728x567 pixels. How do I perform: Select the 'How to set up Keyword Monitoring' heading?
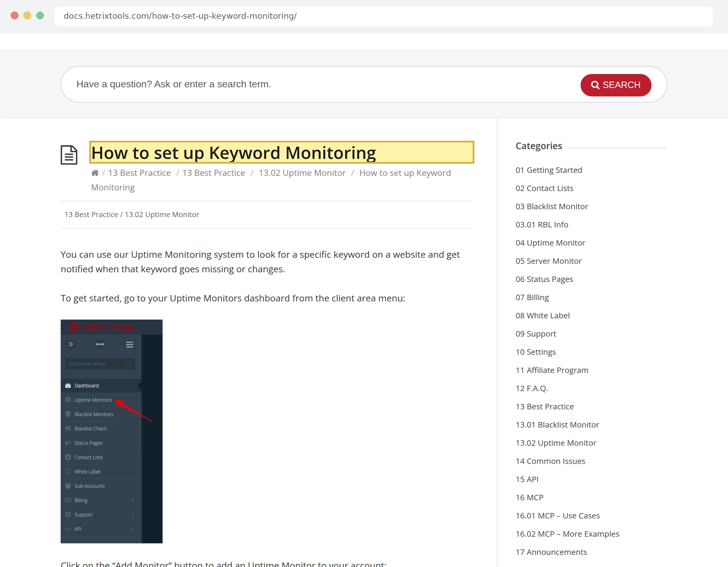coord(282,153)
